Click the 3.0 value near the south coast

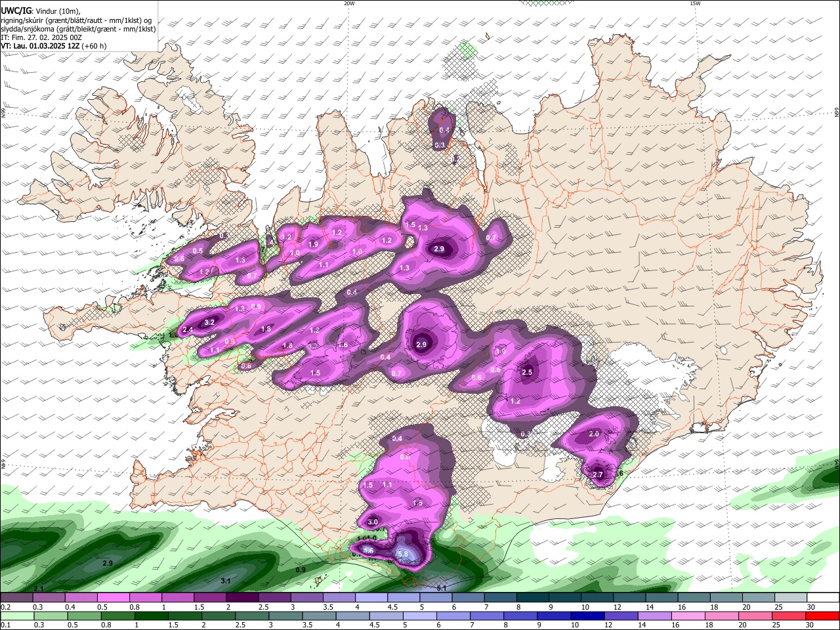point(373,522)
